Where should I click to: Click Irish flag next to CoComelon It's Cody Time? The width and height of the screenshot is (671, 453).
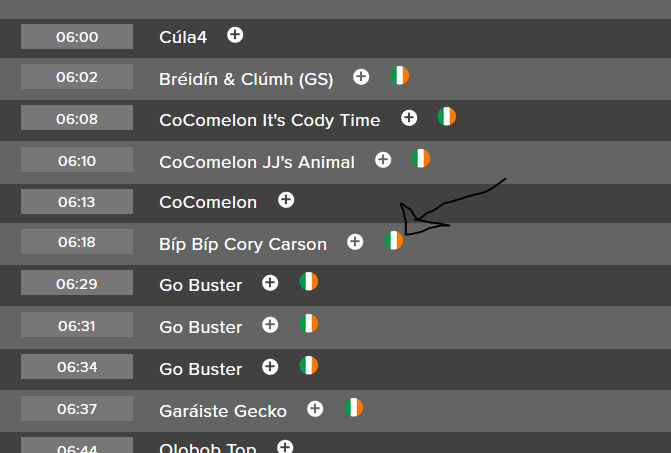coord(447,116)
